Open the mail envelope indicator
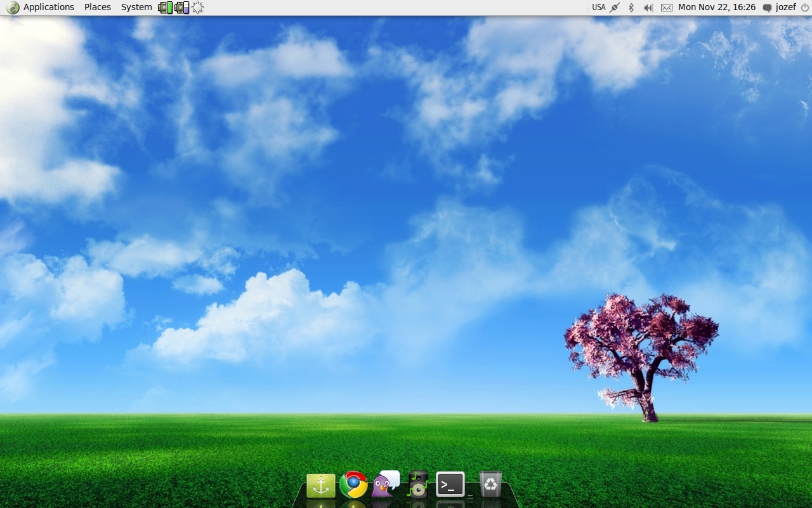This screenshot has height=508, width=812. tap(667, 8)
